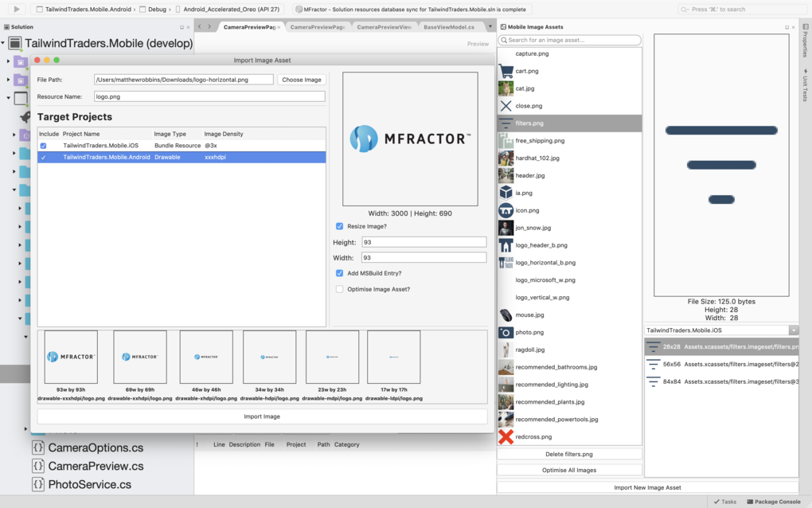Select the header.jpg thumbnail
Viewport: 812px width, 508px height.
pyautogui.click(x=506, y=175)
